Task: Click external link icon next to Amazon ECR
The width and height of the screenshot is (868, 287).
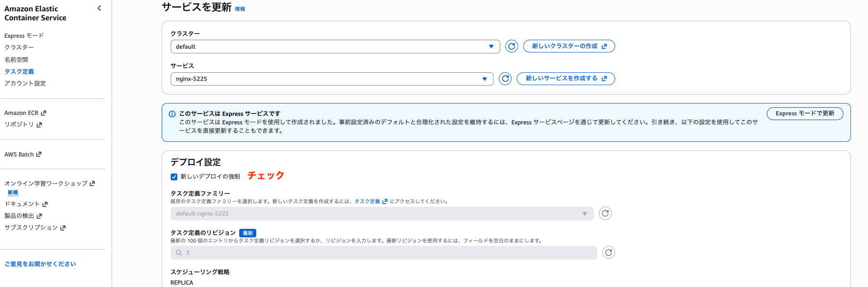Action: [x=43, y=113]
